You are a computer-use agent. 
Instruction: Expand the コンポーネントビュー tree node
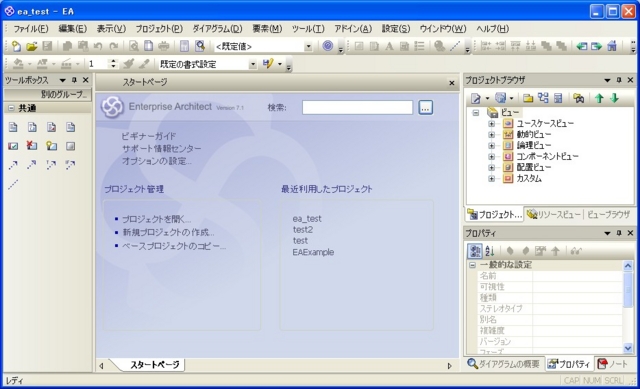coord(491,156)
